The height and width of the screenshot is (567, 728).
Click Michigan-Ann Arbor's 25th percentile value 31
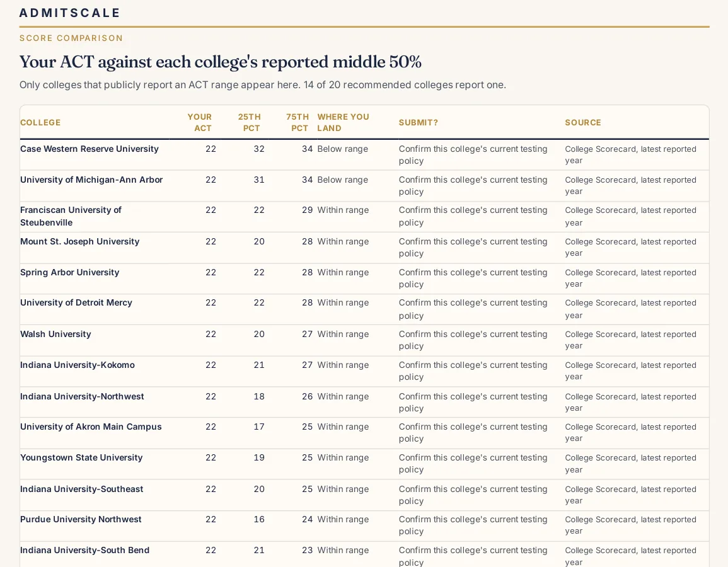point(259,180)
